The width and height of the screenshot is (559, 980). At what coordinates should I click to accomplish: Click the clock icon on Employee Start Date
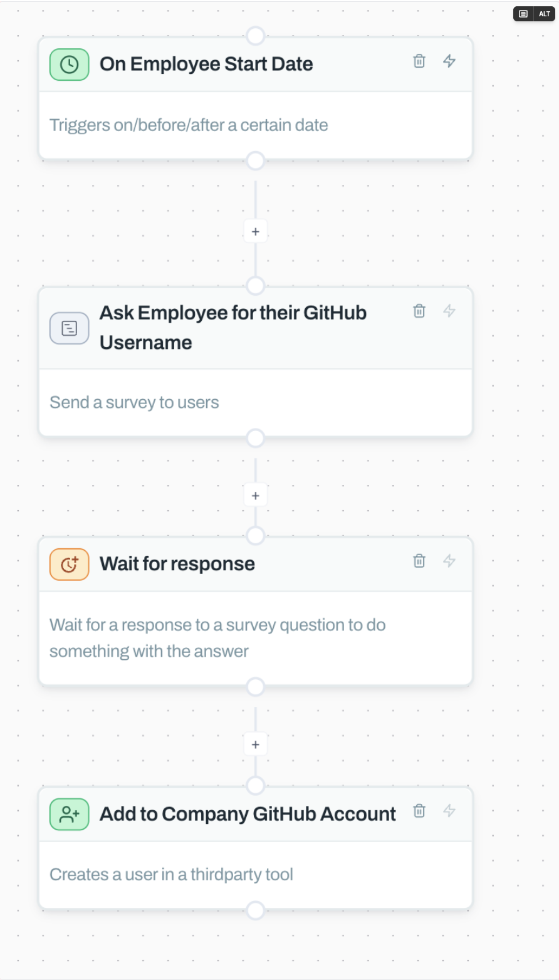pyautogui.click(x=69, y=65)
